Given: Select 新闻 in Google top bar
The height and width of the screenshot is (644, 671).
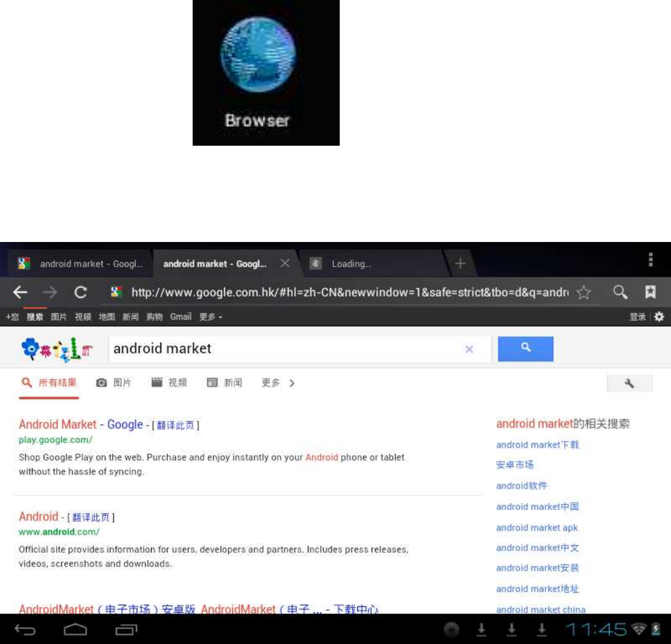Looking at the screenshot, I should (x=131, y=317).
